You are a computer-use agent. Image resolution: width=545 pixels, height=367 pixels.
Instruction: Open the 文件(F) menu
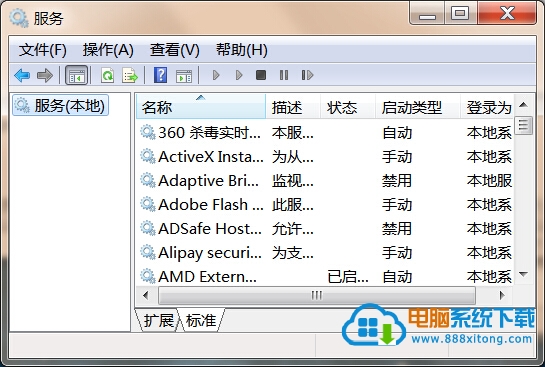tap(42, 50)
